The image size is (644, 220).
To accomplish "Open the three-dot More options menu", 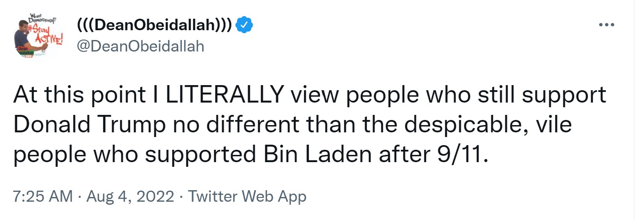I will pos(606,25).
